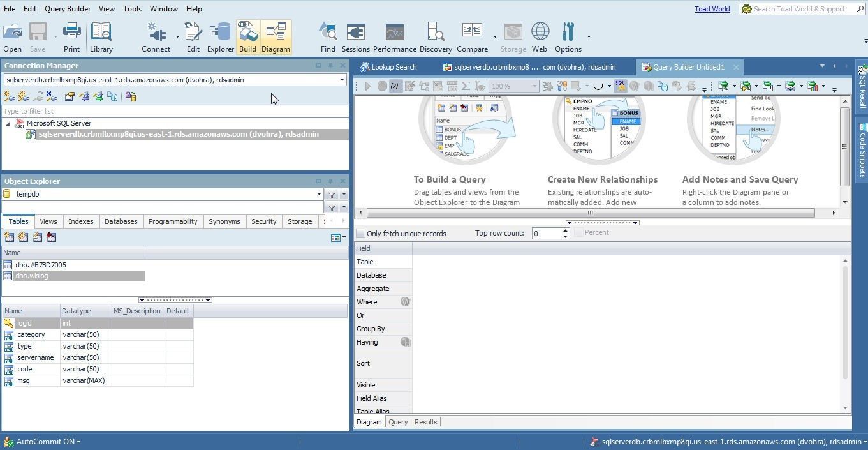Click the connection properties icon in Connection Manager

[x=70, y=96]
